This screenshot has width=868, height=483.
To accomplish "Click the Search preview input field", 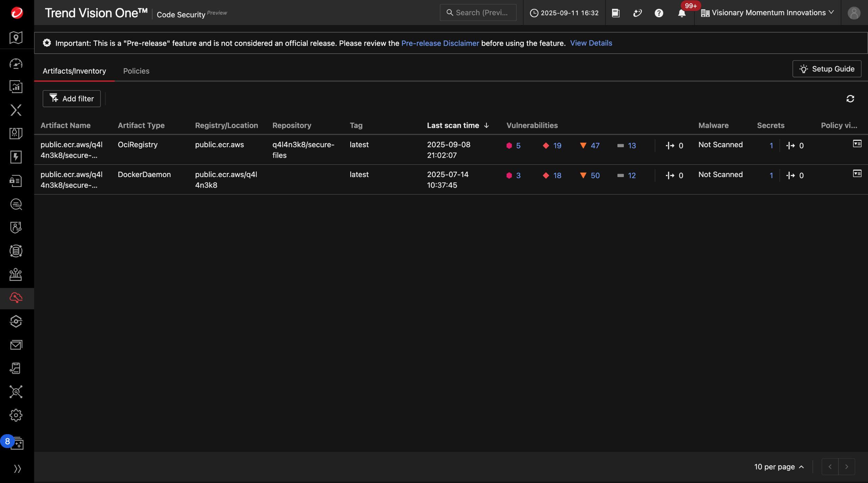I will tap(478, 13).
